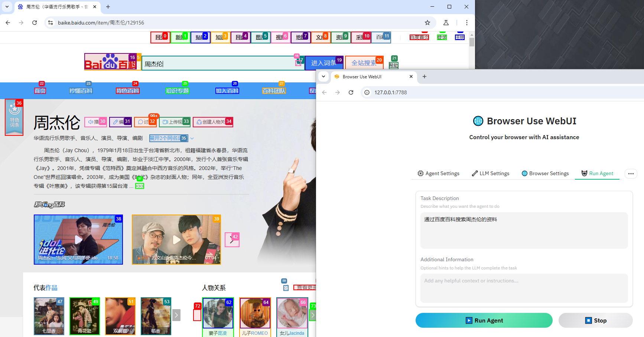Screen dimensions: 644x337
Task: Open Chrome menu in Baidu Baike window
Action: pos(467,23)
